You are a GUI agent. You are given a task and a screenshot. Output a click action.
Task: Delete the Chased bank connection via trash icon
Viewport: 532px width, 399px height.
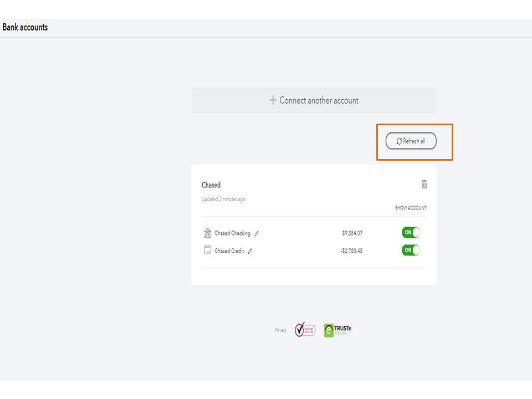[424, 185]
